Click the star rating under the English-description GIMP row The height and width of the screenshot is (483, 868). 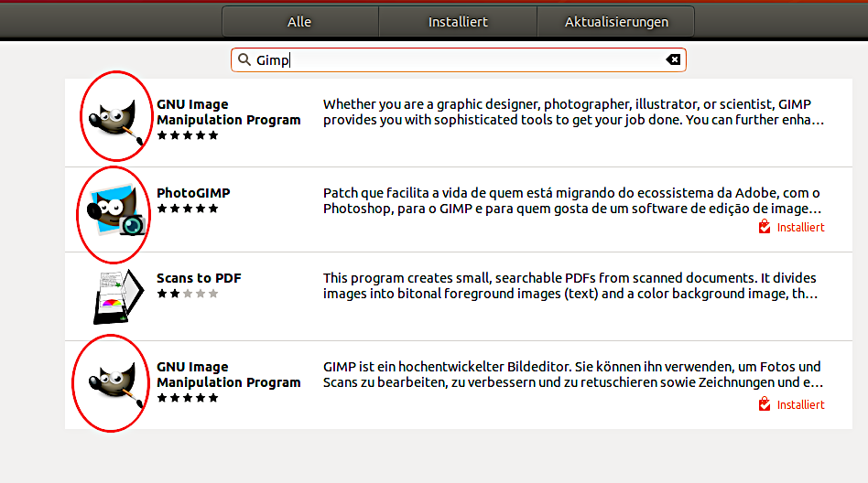tap(188, 135)
